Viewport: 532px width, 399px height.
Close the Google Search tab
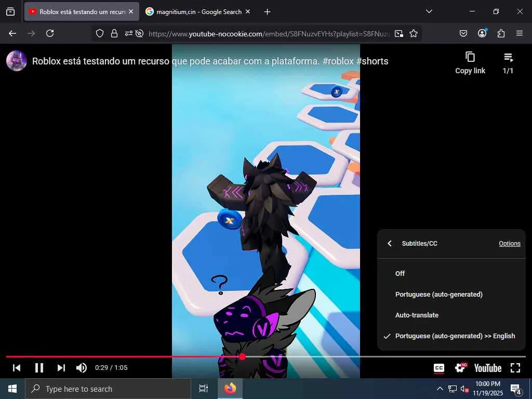tap(248, 11)
